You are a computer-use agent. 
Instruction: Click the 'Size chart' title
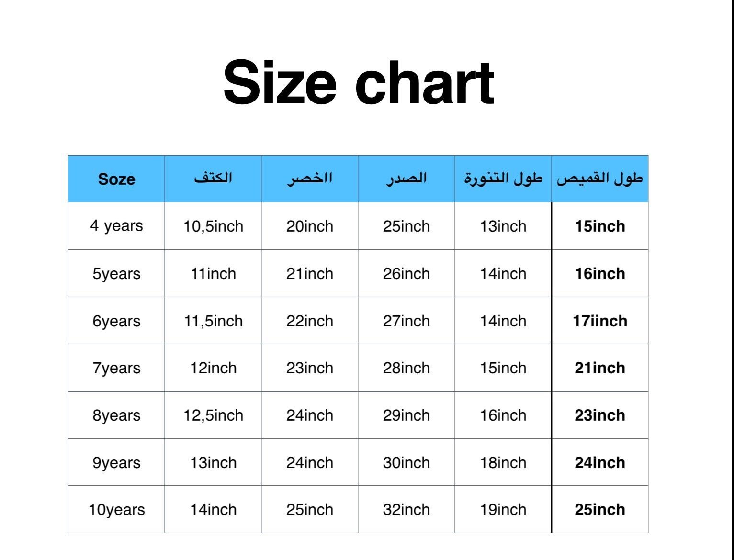click(359, 82)
